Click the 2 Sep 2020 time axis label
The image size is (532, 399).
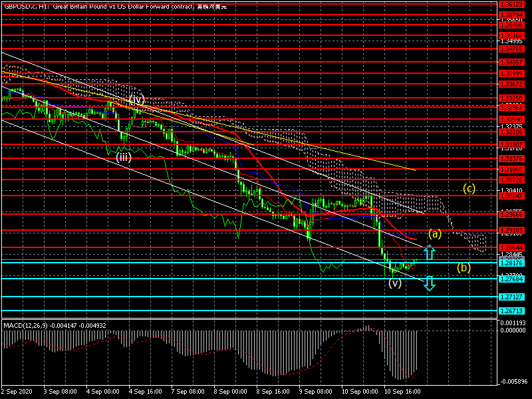tap(16, 392)
